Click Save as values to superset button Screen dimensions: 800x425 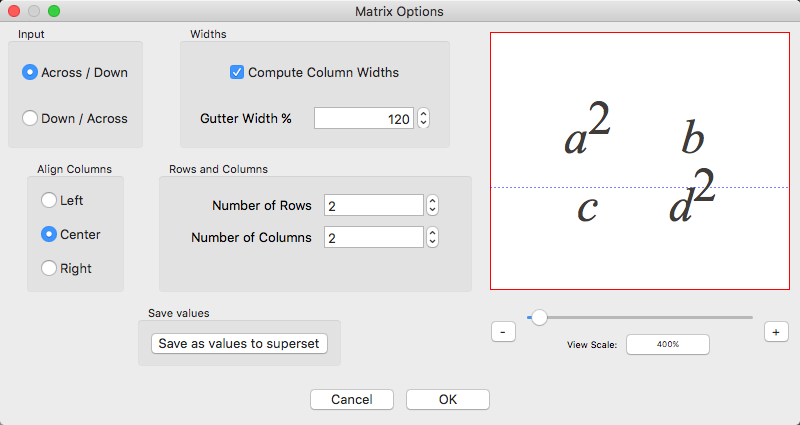pos(239,343)
